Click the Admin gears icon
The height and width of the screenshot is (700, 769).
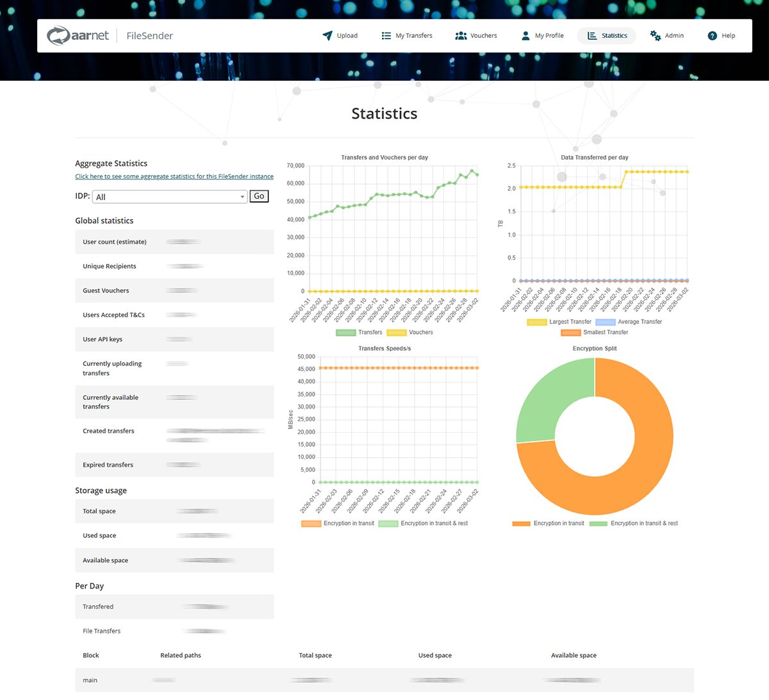[655, 36]
